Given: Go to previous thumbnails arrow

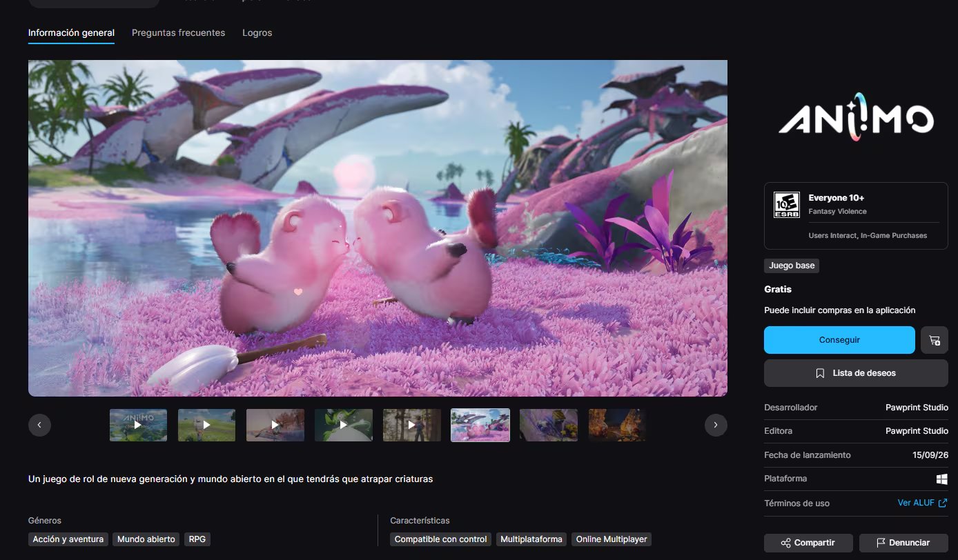Looking at the screenshot, I should (x=39, y=425).
